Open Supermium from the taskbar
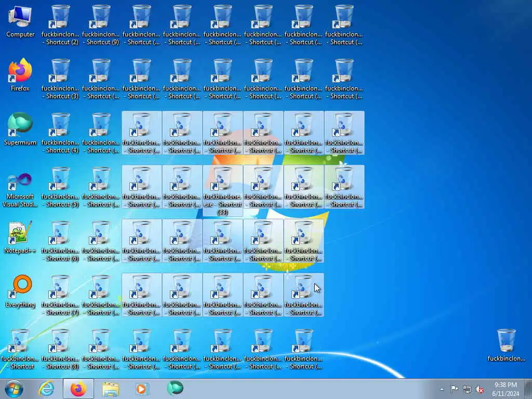This screenshot has height=399, width=532. pos(175,389)
